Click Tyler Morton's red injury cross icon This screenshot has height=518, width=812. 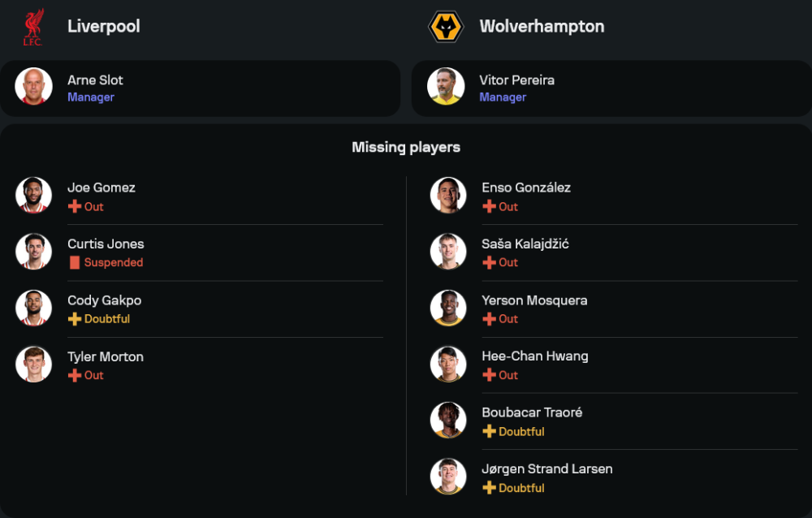click(75, 375)
